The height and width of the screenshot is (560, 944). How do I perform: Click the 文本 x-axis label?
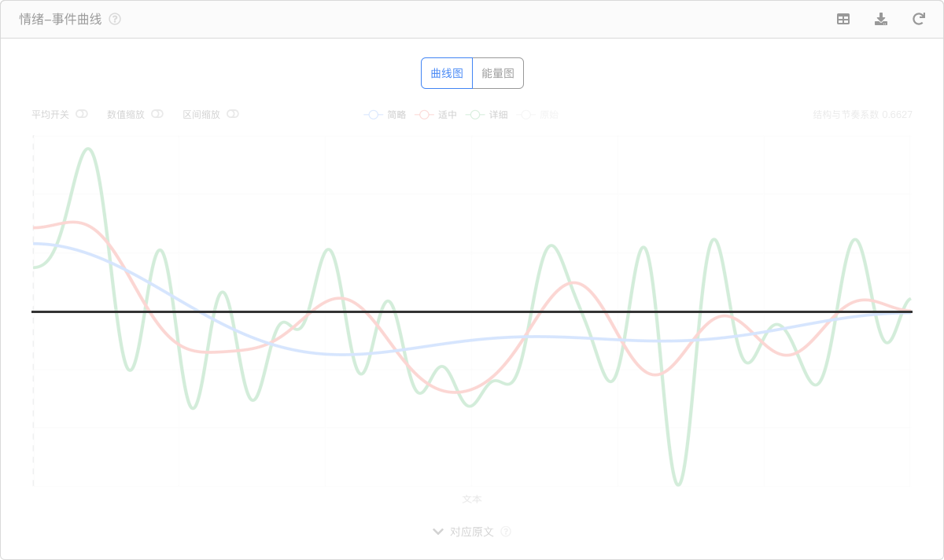click(472, 499)
